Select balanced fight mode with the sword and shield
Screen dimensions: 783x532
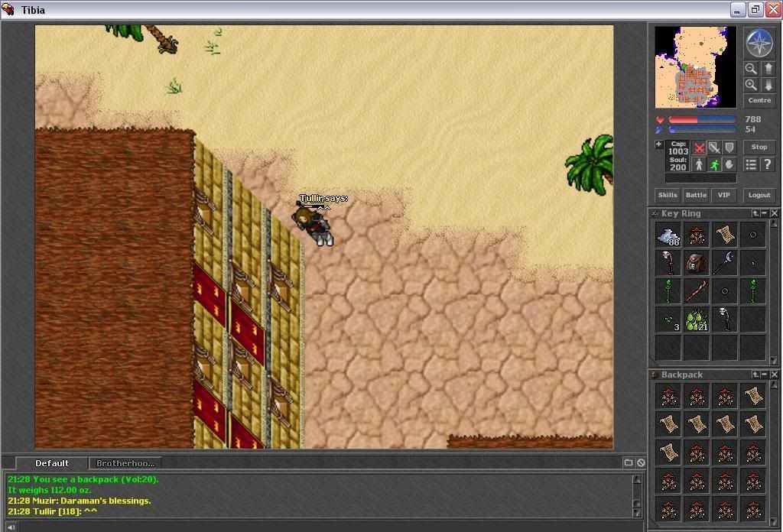(x=715, y=148)
